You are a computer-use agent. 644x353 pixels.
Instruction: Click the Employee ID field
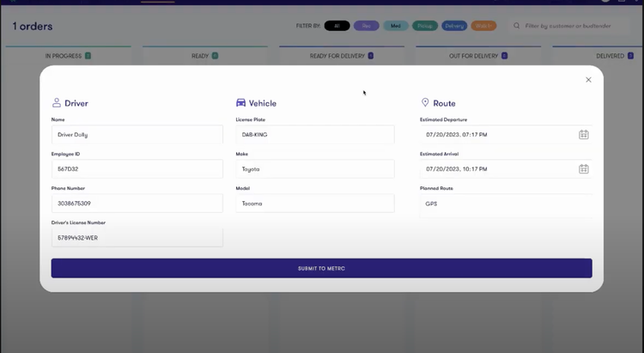point(137,169)
